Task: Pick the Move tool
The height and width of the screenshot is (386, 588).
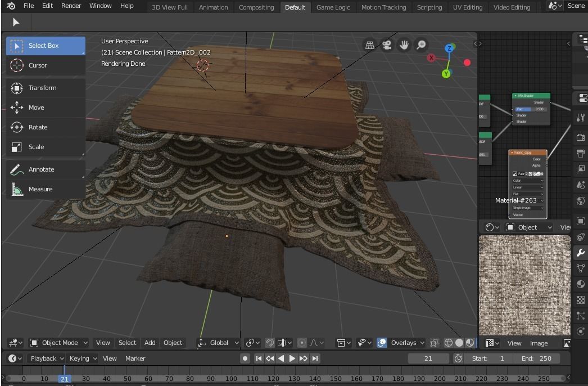Action: [x=46, y=107]
